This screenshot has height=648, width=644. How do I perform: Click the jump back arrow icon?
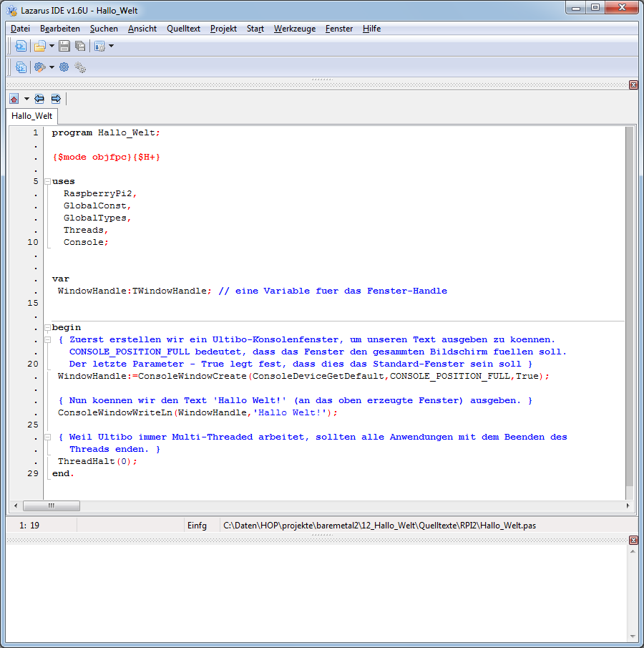[39, 99]
